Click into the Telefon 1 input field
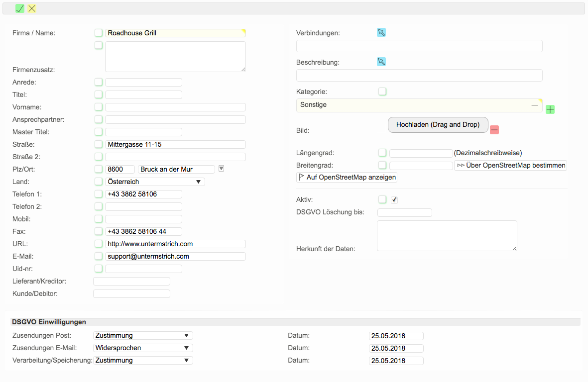Viewport: 588px width, 382px height. pos(143,194)
